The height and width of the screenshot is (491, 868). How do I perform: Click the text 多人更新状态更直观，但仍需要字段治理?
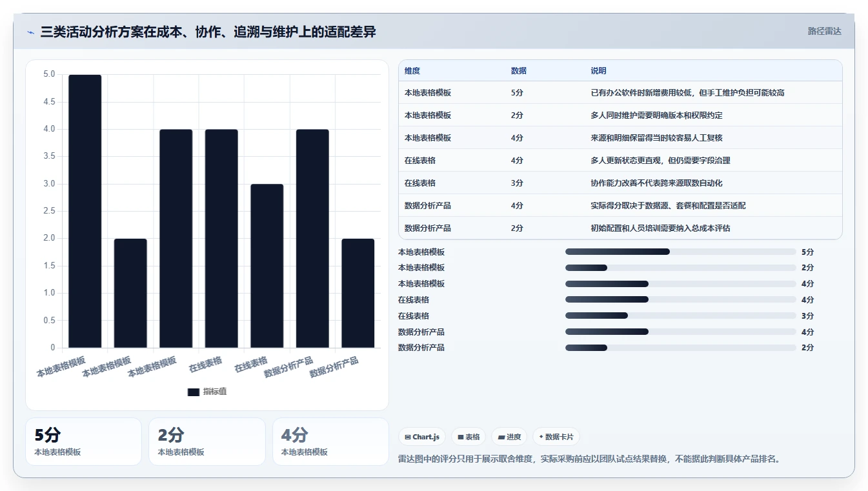(660, 161)
